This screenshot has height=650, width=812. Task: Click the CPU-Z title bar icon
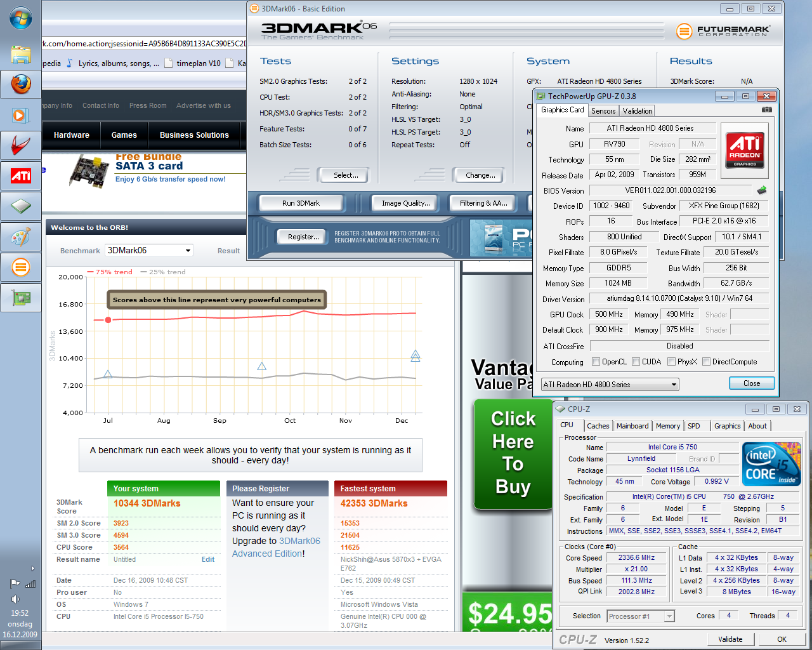560,409
